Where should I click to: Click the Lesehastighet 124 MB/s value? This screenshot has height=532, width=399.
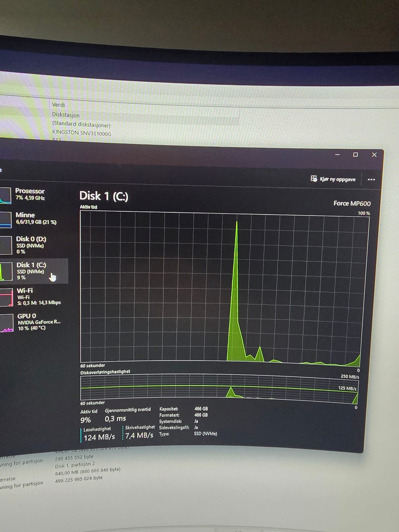pos(99,437)
